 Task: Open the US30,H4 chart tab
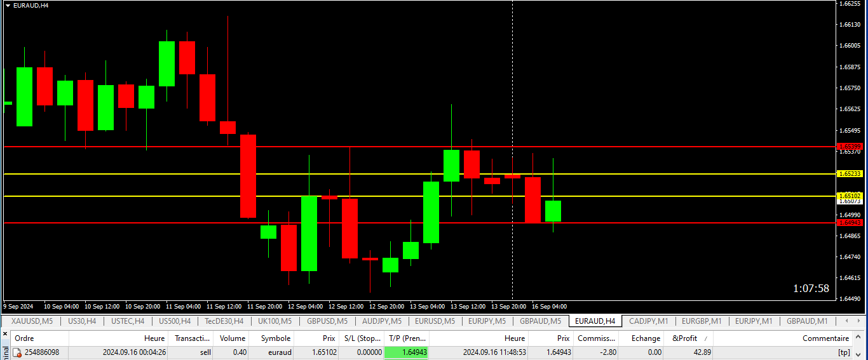click(x=82, y=321)
